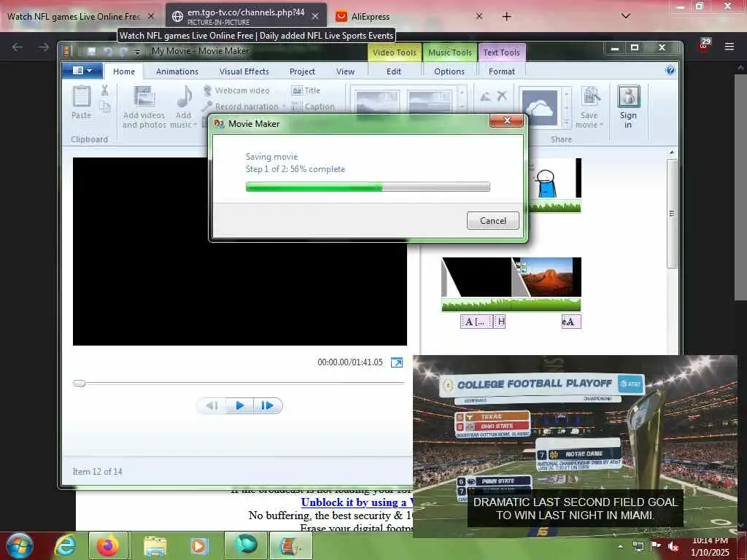Close the Movie Maker saving dialog

(x=506, y=120)
